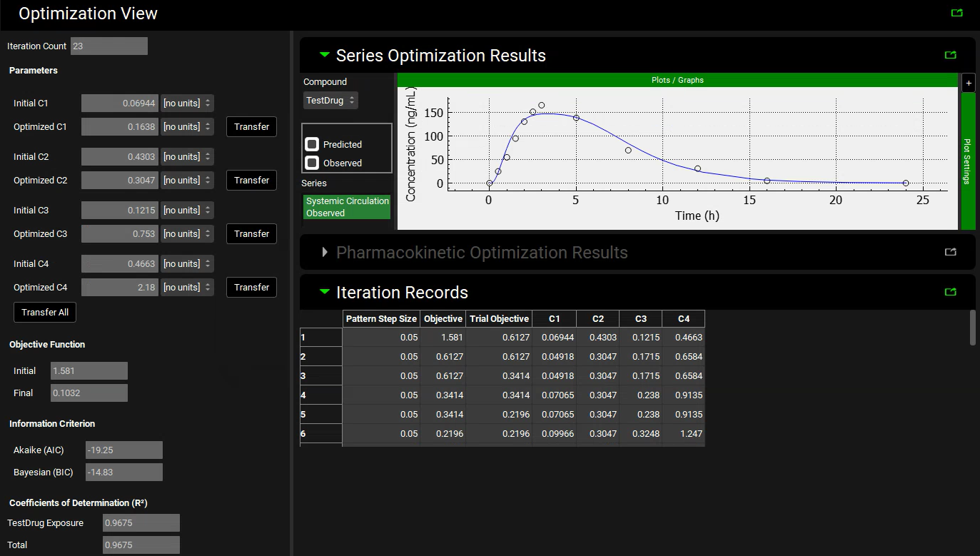Click export icon beside Pharmacokinetic Optimization Results
The image size is (980, 556).
click(950, 252)
